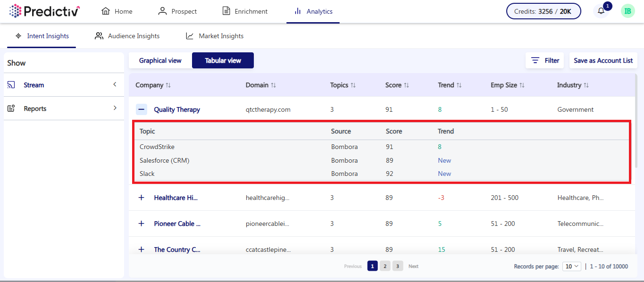The width and height of the screenshot is (644, 282).
Task: Click the qtctherapy.com domain cell
Action: 268,109
